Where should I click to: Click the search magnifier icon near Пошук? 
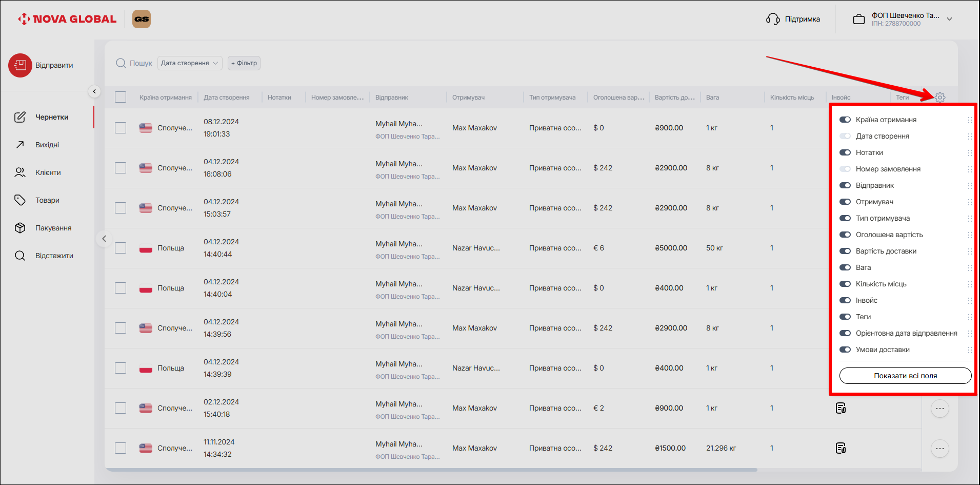(121, 63)
